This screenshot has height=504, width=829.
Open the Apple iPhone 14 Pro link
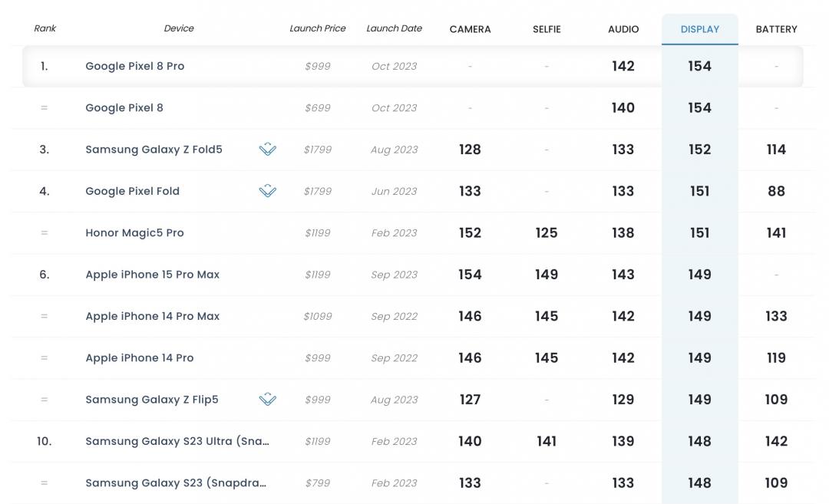(x=139, y=358)
